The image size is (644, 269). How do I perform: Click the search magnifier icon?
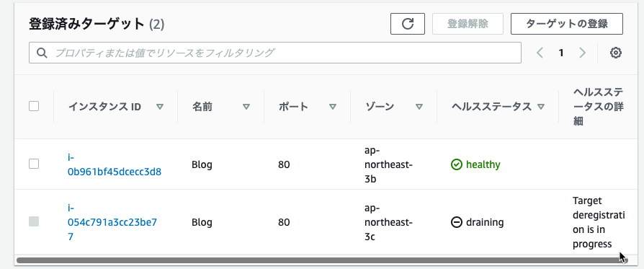coord(42,53)
